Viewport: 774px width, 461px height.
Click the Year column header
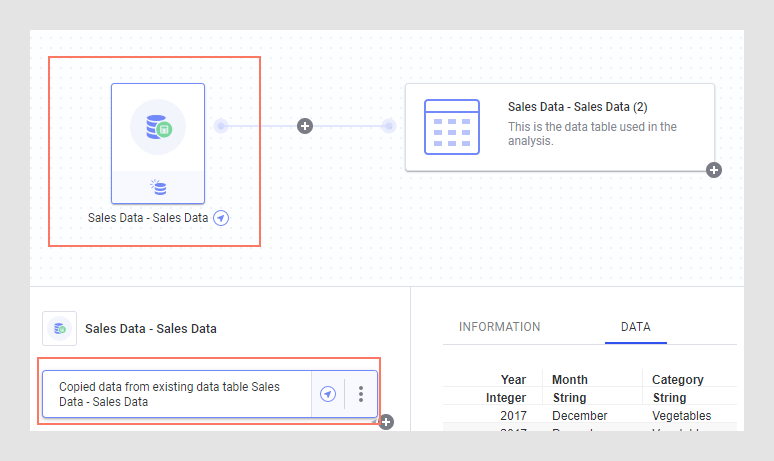tap(513, 380)
